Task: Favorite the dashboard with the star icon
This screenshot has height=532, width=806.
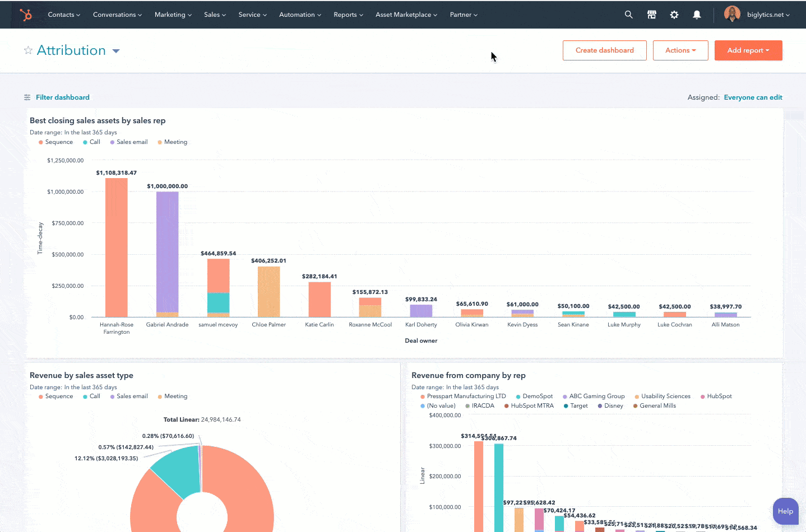Action: 28,50
